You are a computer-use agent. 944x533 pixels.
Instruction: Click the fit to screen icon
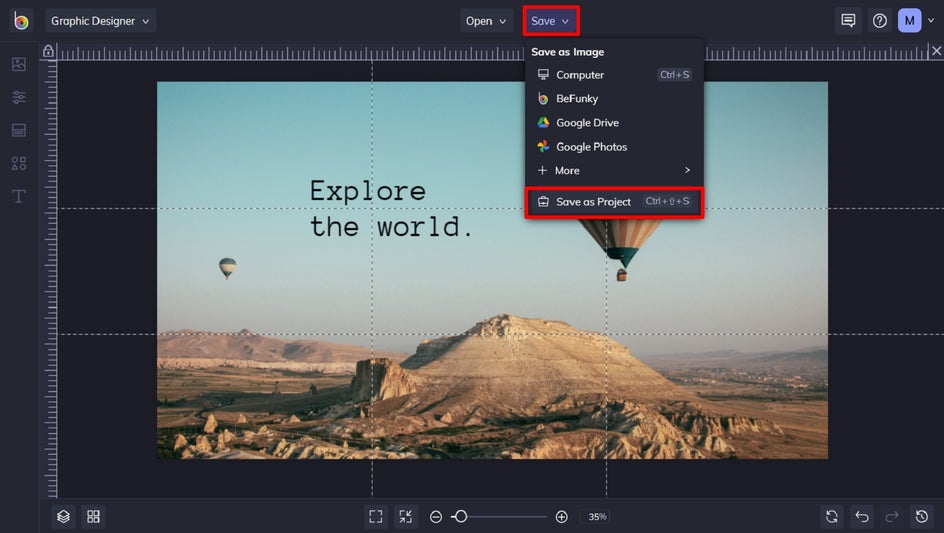click(376, 517)
